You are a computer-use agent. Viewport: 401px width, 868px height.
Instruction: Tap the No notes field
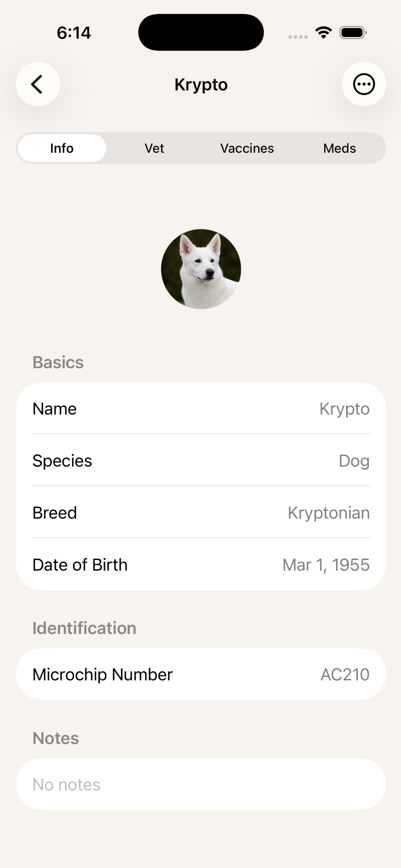click(x=201, y=784)
